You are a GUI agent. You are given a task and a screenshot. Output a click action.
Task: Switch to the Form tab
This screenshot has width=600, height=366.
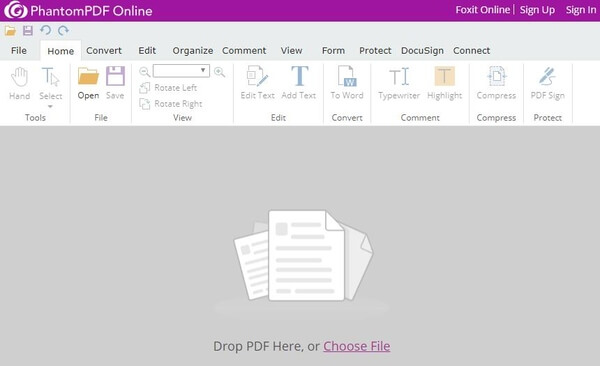(333, 51)
